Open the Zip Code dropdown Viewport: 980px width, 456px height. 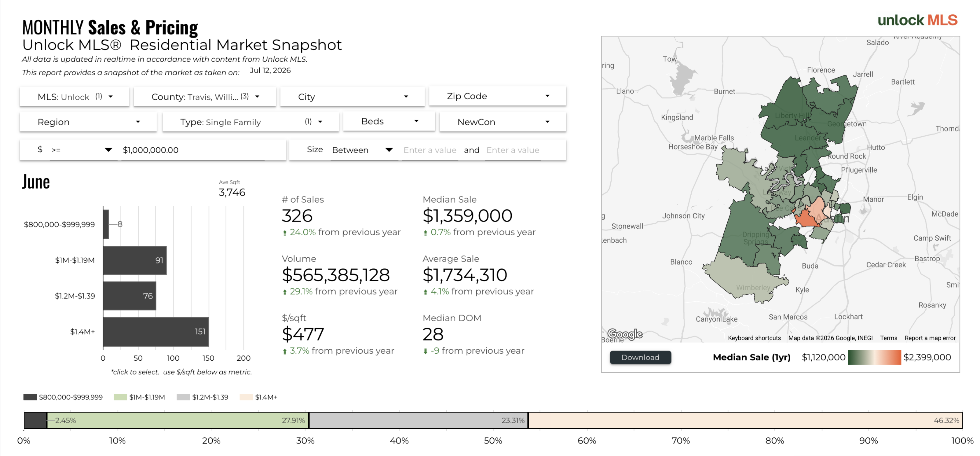(x=498, y=96)
